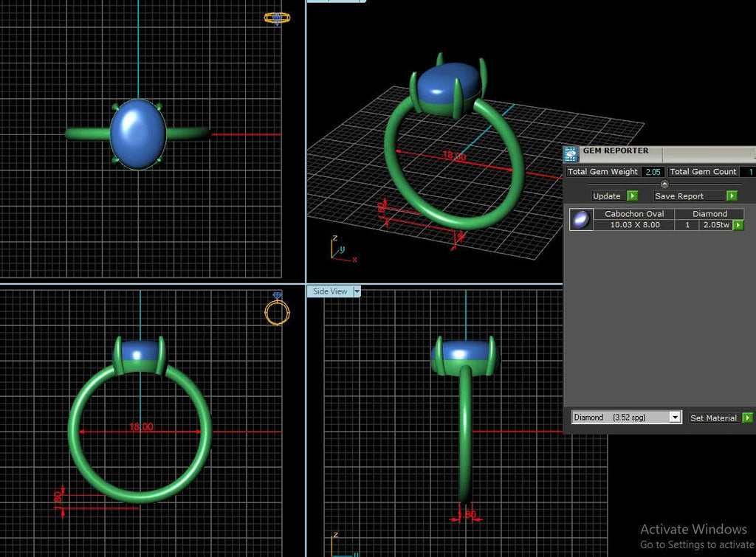Select the 10.03 X 8.00 size cell
756x557 pixels.
click(x=634, y=225)
